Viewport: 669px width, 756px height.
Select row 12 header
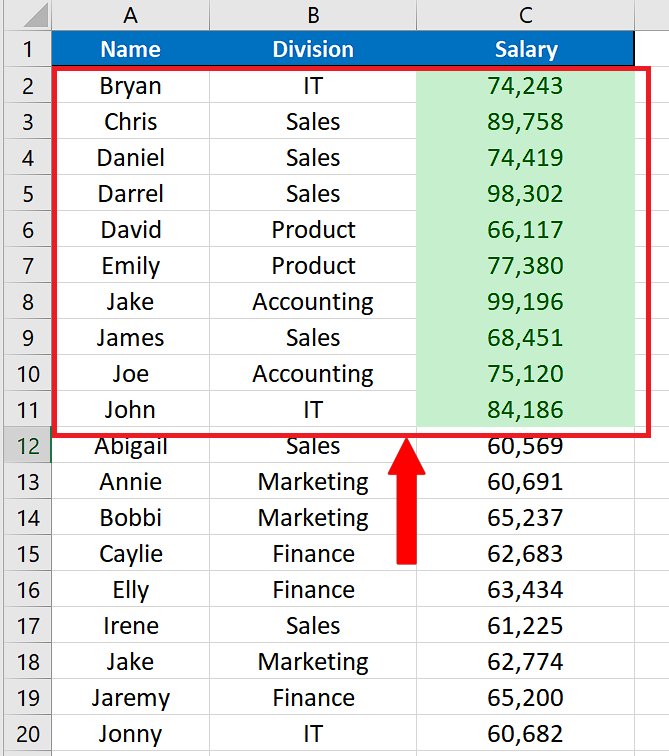point(27,445)
